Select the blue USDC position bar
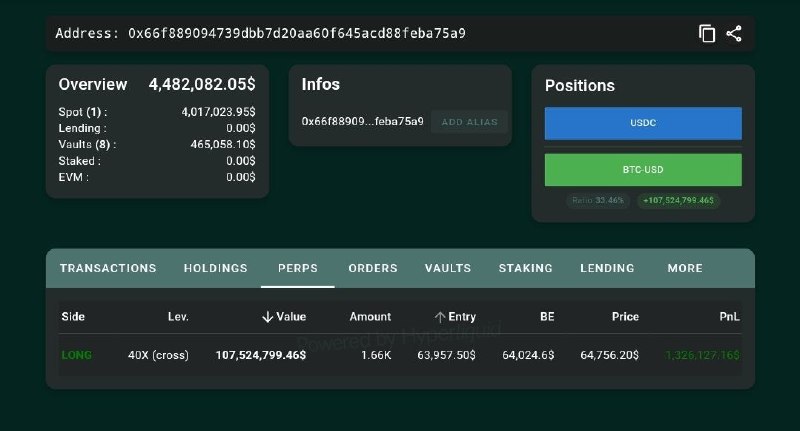 click(x=643, y=123)
